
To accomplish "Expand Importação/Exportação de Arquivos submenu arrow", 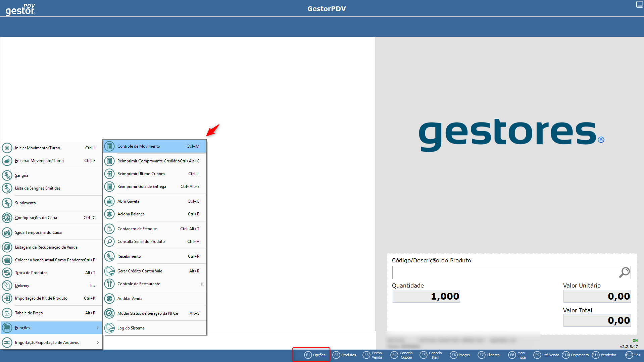I will coord(98,343).
